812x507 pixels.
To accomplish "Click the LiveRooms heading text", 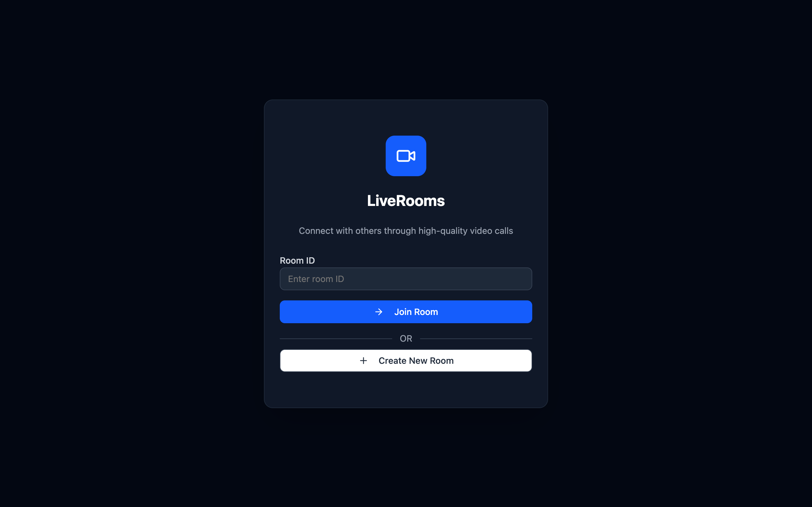I will (406, 201).
